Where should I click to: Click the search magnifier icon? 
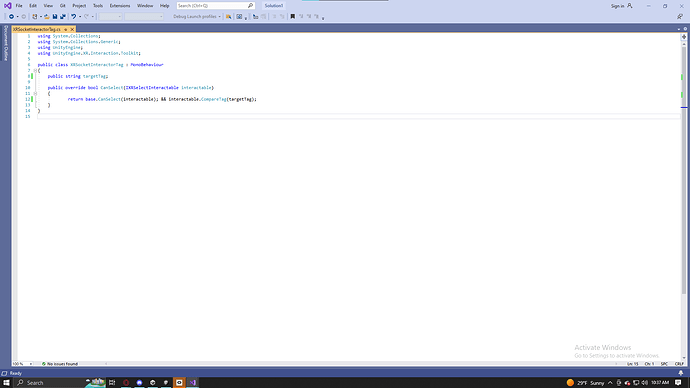pyautogui.click(x=250, y=6)
